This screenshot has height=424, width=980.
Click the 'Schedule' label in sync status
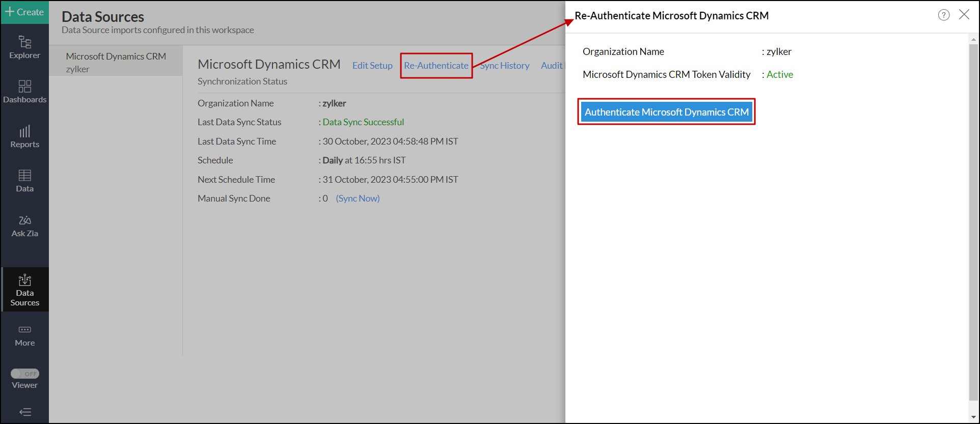tap(215, 160)
